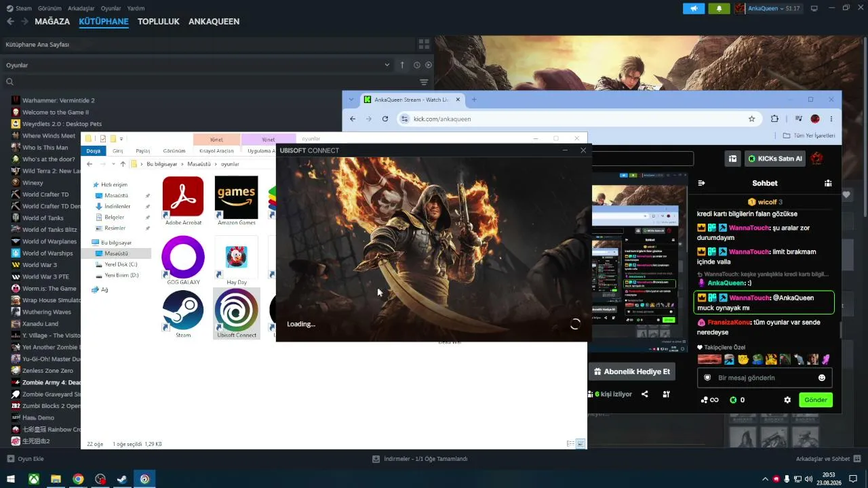Image resolution: width=868 pixels, height=488 pixels.
Task: Open Chrome extensions puzzle icon
Action: (774, 119)
